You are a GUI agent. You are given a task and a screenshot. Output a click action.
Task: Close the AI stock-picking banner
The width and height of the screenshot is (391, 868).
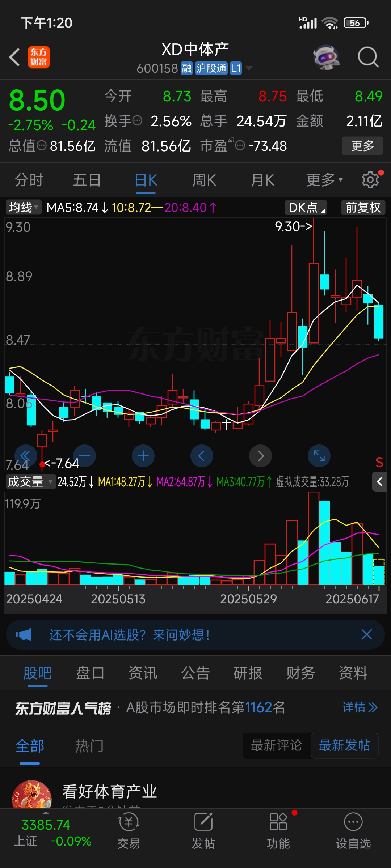367,634
